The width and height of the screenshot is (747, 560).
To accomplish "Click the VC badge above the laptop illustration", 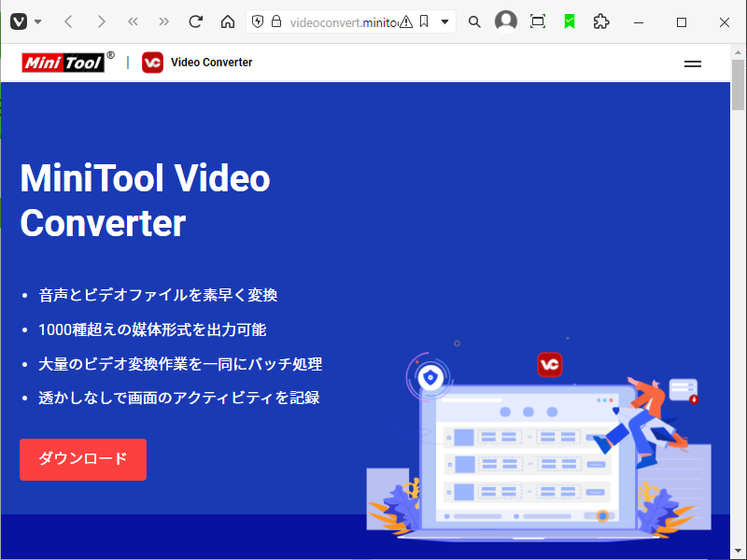I will click(x=550, y=365).
